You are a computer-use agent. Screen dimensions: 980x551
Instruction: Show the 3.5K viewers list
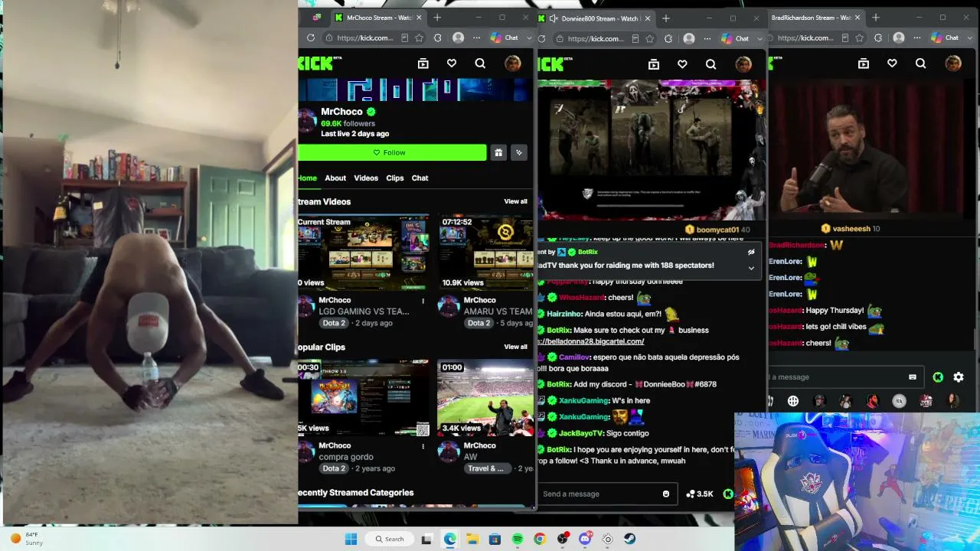point(700,494)
